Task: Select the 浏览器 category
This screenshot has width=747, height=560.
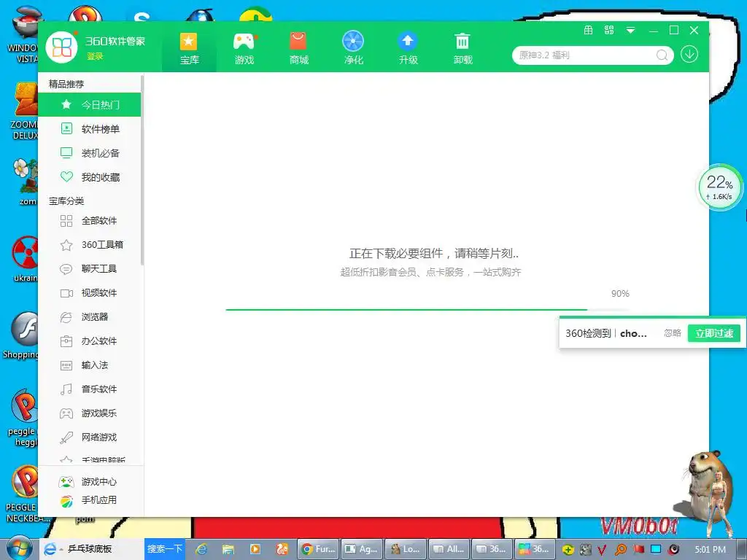Action: pos(90,316)
